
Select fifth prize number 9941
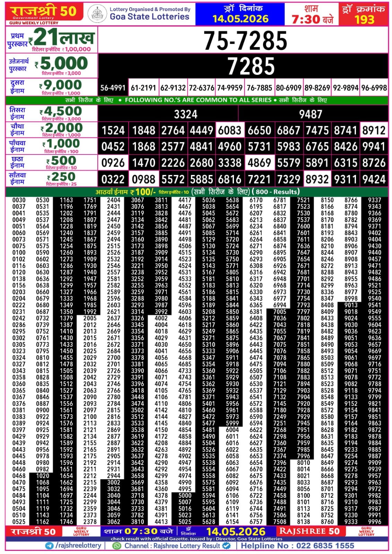point(374,147)
